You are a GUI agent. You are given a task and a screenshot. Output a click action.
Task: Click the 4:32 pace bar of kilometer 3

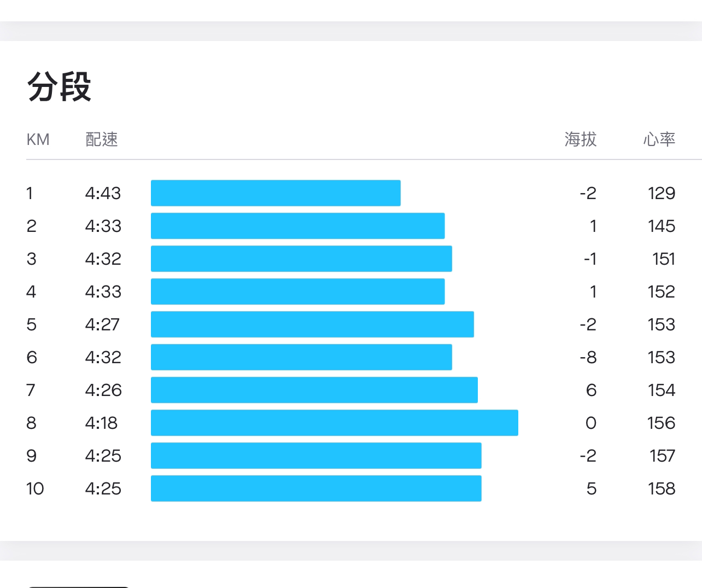301,259
